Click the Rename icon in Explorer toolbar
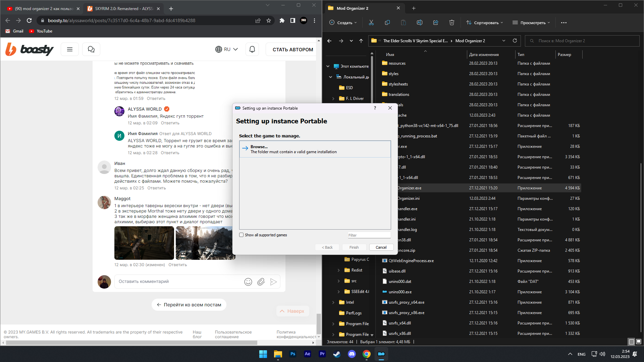 [x=419, y=22]
